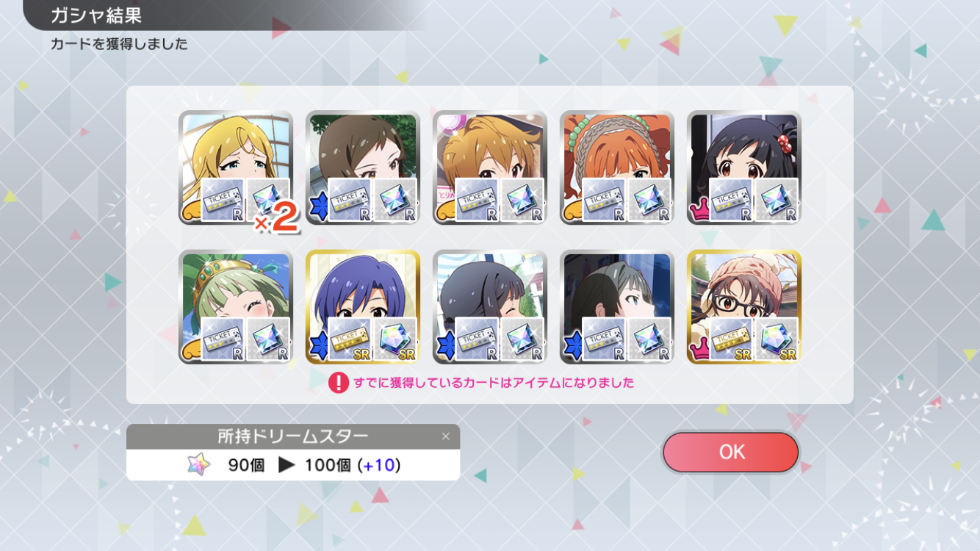
Task: Click the crystal icon marked ×2
Action: [x=268, y=200]
